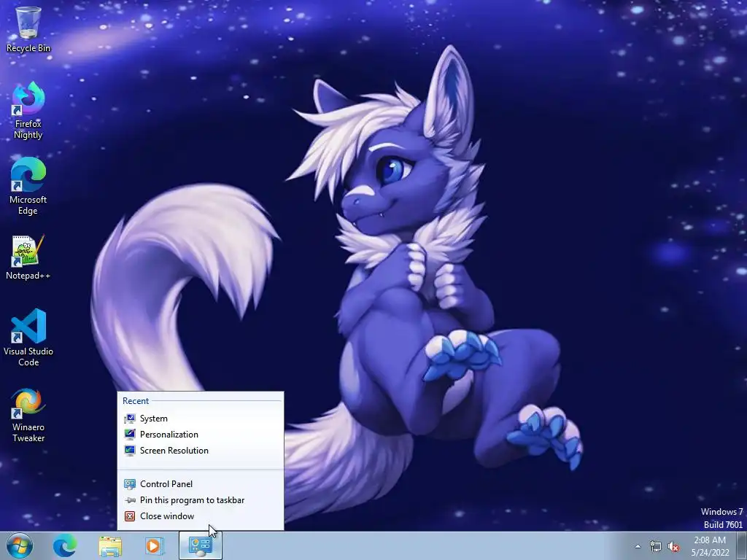The width and height of the screenshot is (747, 560).
Task: Open File Explorer from the taskbar
Action: click(110, 545)
